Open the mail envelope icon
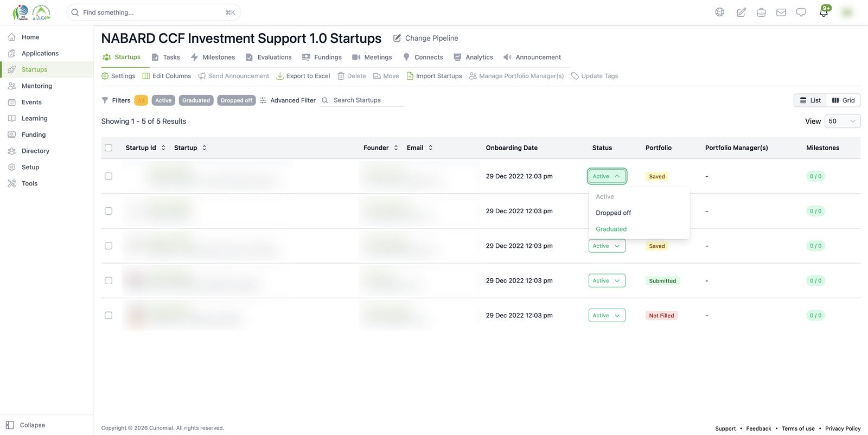Image resolution: width=868 pixels, height=435 pixels. (x=781, y=12)
